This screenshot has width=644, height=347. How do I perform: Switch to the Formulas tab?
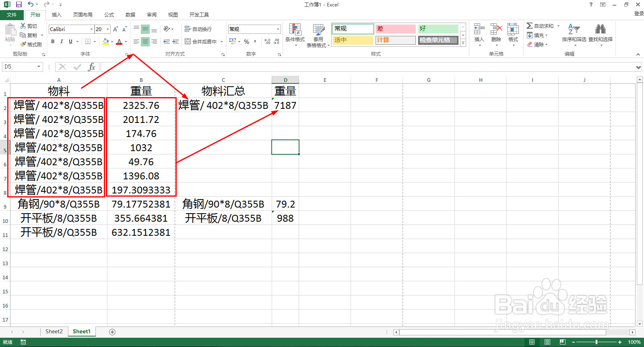(x=109, y=15)
